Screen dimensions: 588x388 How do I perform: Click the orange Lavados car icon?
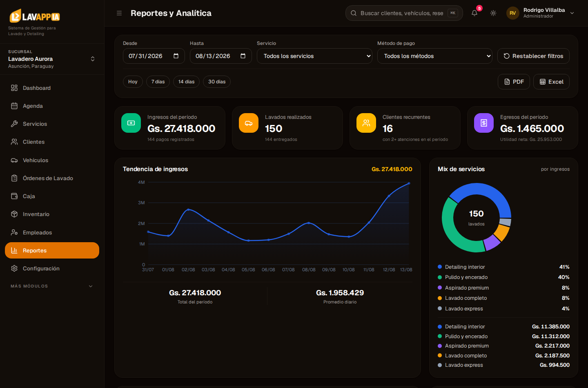click(249, 123)
